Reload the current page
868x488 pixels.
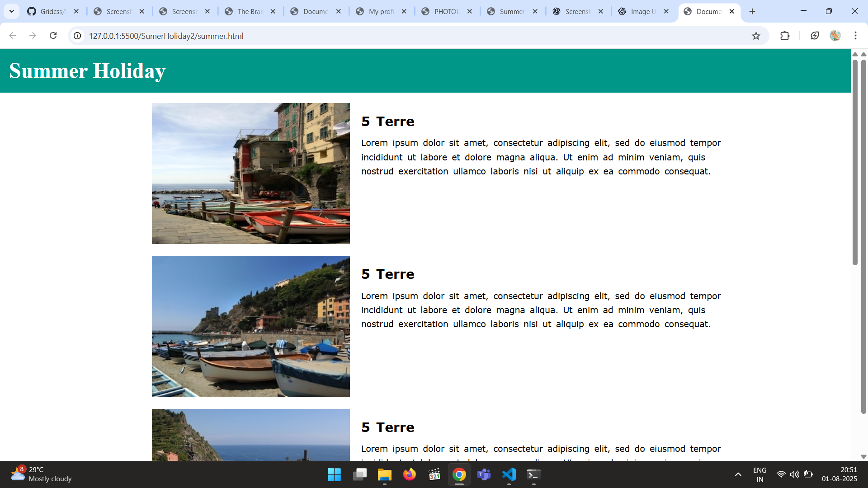[53, 36]
